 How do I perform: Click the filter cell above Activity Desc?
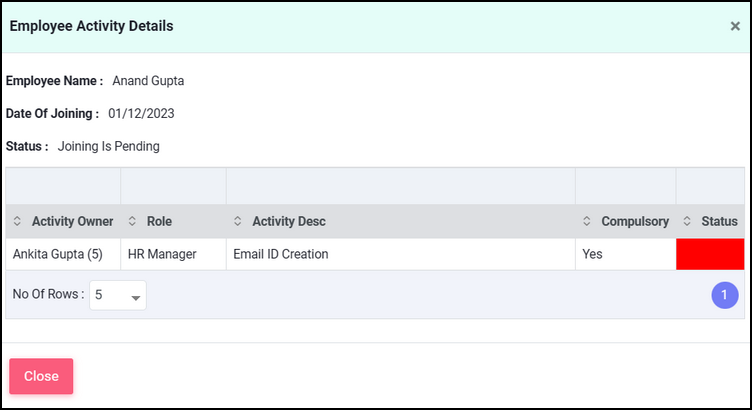(x=400, y=186)
